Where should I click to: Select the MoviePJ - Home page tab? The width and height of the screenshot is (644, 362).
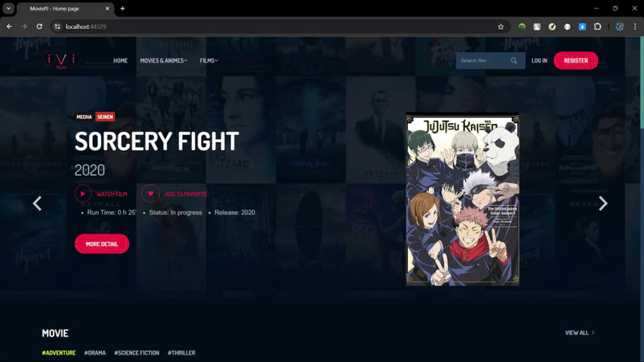coord(66,8)
